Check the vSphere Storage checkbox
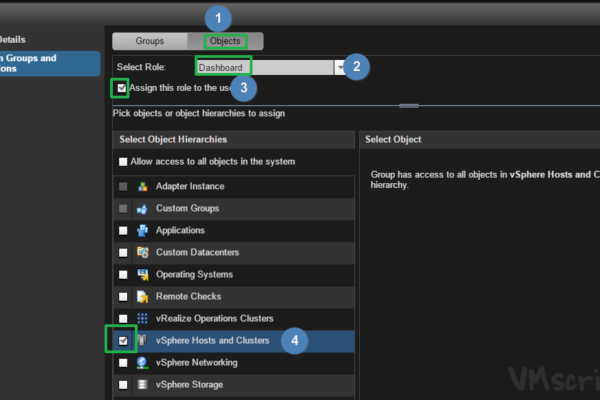Image resolution: width=600 pixels, height=400 pixels. pos(123,385)
